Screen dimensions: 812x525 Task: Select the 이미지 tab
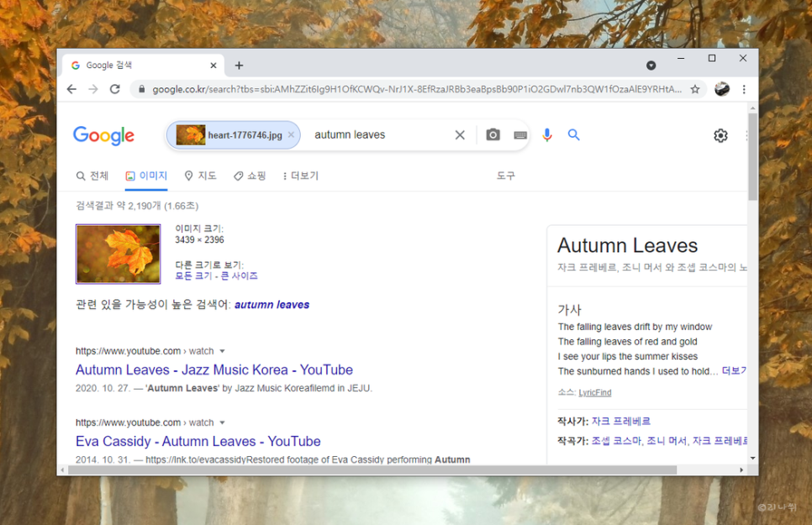click(x=146, y=176)
